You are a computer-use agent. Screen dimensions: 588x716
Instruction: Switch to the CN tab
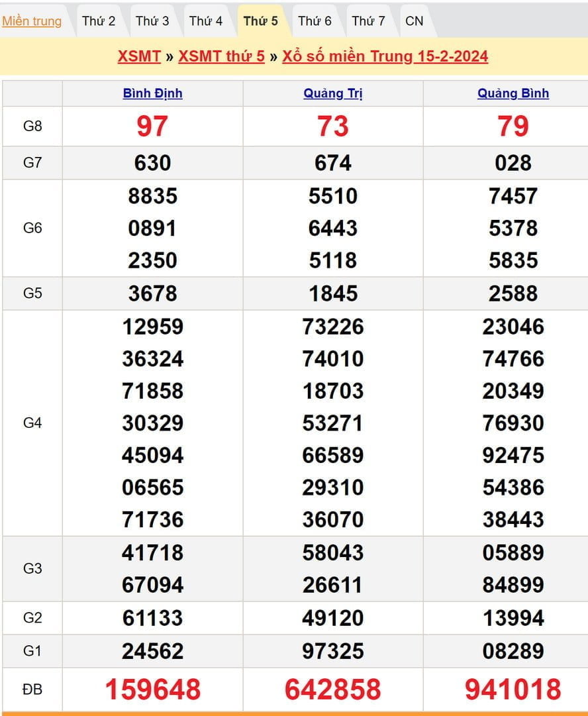point(414,21)
